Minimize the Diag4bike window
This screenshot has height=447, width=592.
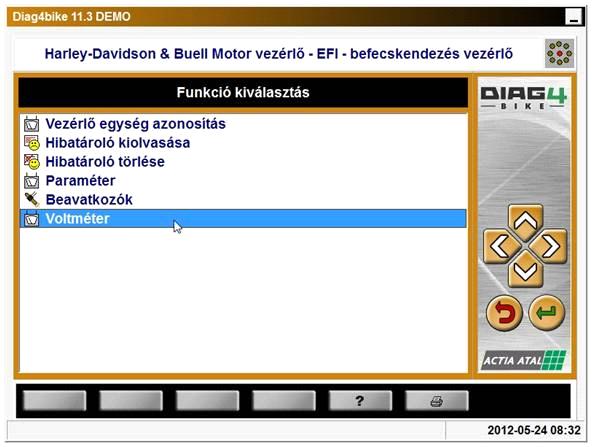573,17
